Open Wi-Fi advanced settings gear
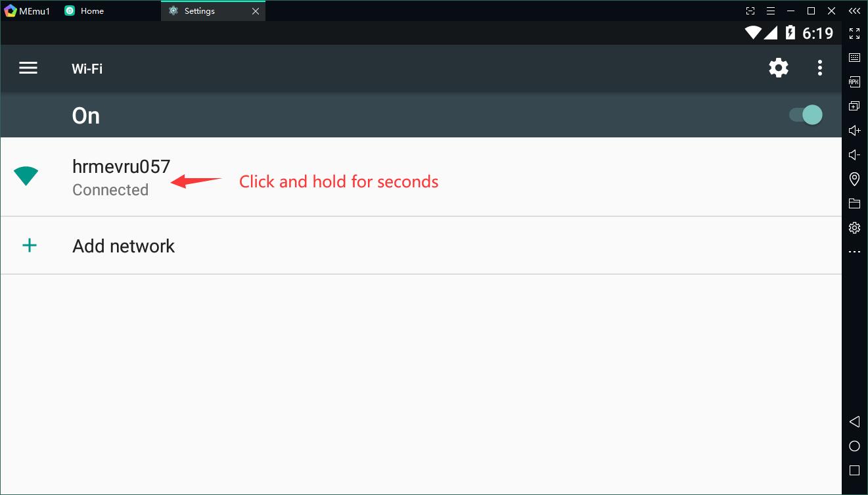Image resolution: width=868 pixels, height=495 pixels. coord(779,68)
